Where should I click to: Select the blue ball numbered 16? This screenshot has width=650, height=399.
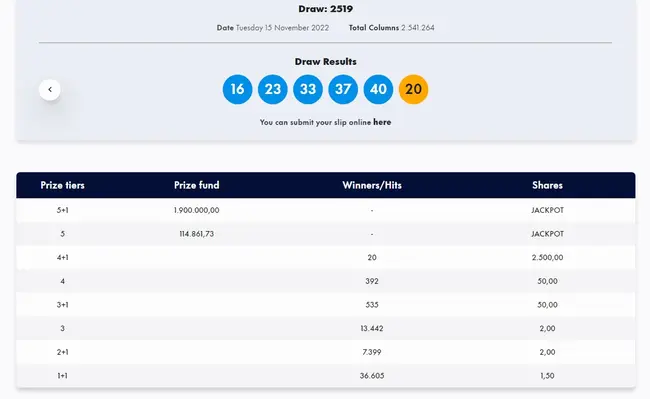pos(238,89)
